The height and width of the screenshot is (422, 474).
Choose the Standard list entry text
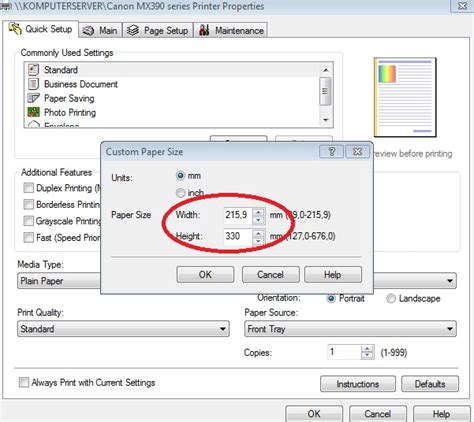tap(61, 70)
